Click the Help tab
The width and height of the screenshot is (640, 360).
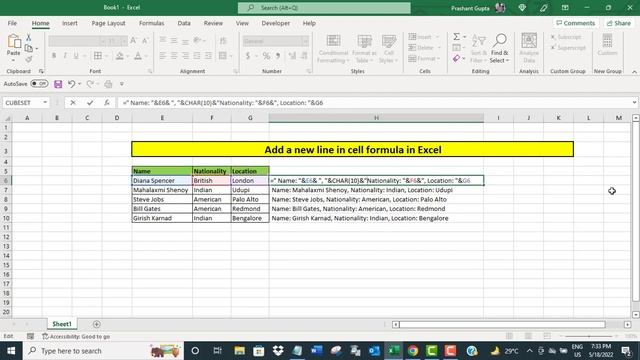click(x=309, y=23)
